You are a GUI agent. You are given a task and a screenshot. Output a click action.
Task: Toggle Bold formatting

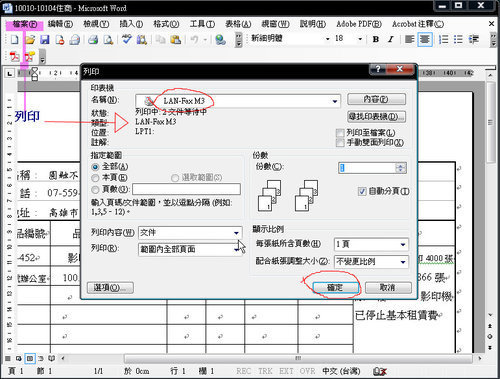tap(376, 39)
